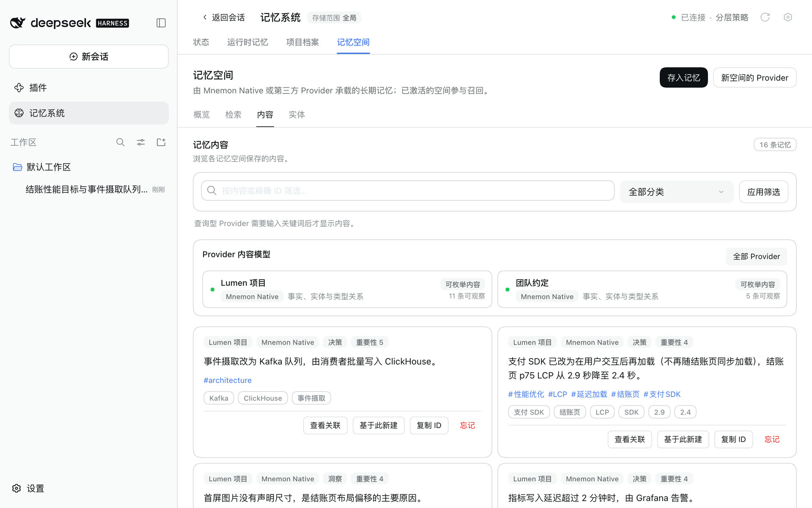The height and width of the screenshot is (508, 812).
Task: Open the 概览 sub-tab
Action: pos(202,115)
